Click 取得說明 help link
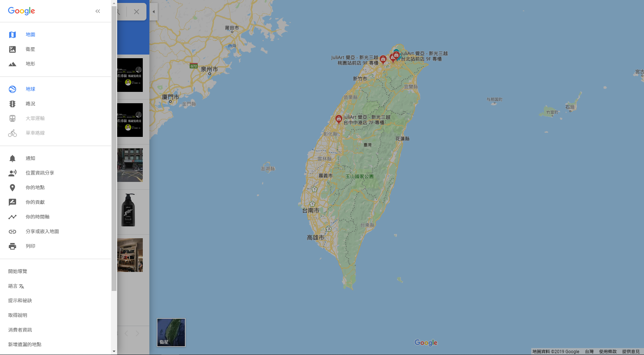 (x=18, y=315)
